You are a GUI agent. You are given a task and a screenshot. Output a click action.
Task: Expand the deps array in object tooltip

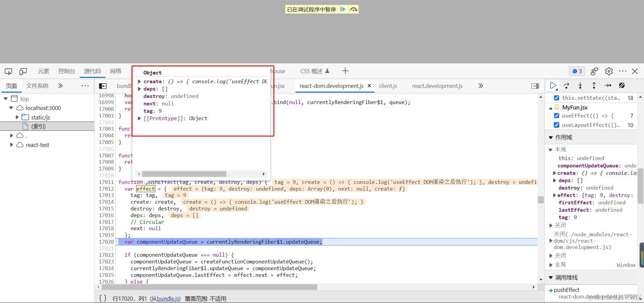tap(139, 89)
